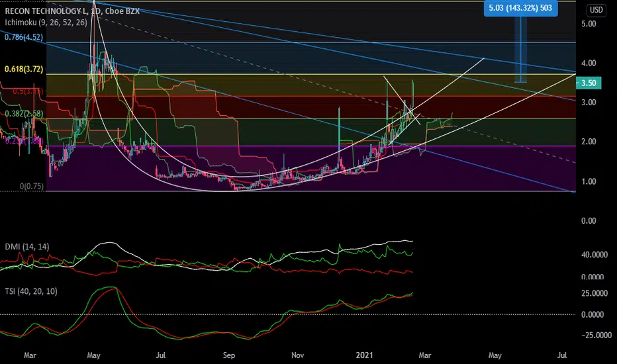
Task: Click the 25.0000 TSI scale value
Action: pos(594,293)
